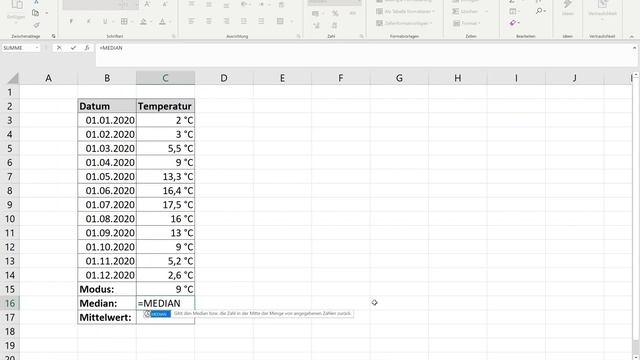Click the Modus value cell 9 °C
The image size is (640, 360).
pyautogui.click(x=165, y=289)
